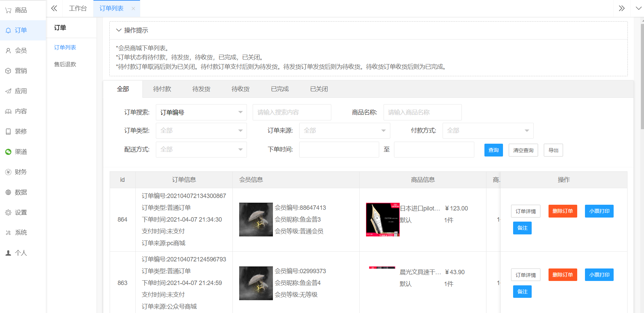Image resolution: width=644 pixels, height=313 pixels.
Task: Click member number 88647413 text
Action: (x=313, y=208)
